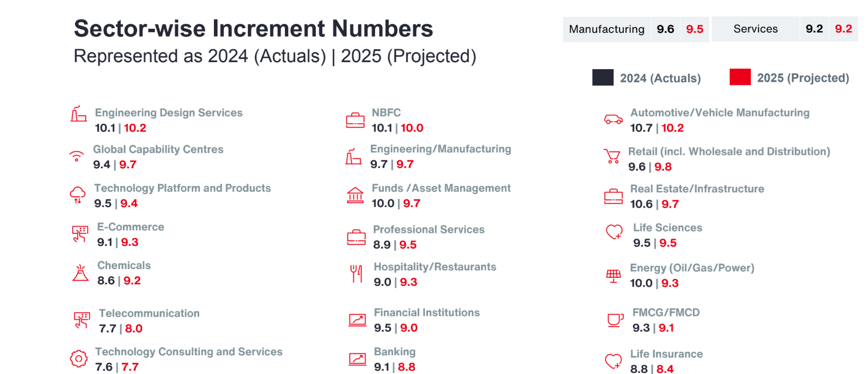
Task: Click the red 2025 (Projected) legend swatch
Action: coord(740,77)
